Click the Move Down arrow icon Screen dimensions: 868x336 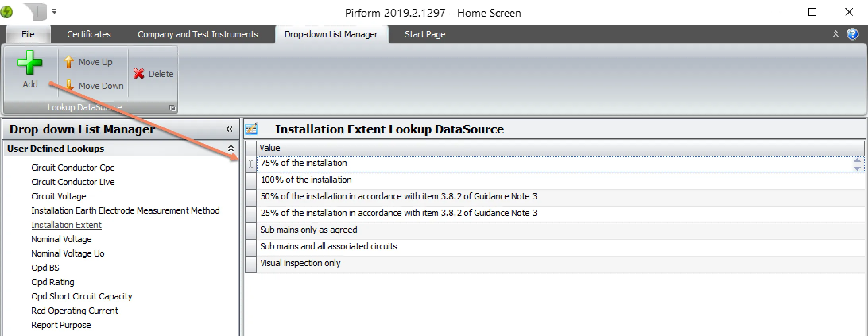click(x=69, y=85)
